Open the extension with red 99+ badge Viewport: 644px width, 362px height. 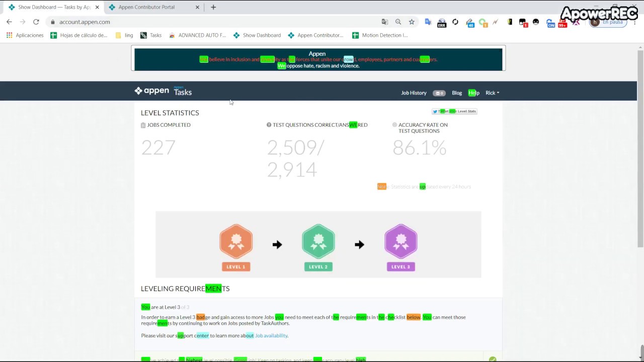click(x=562, y=23)
